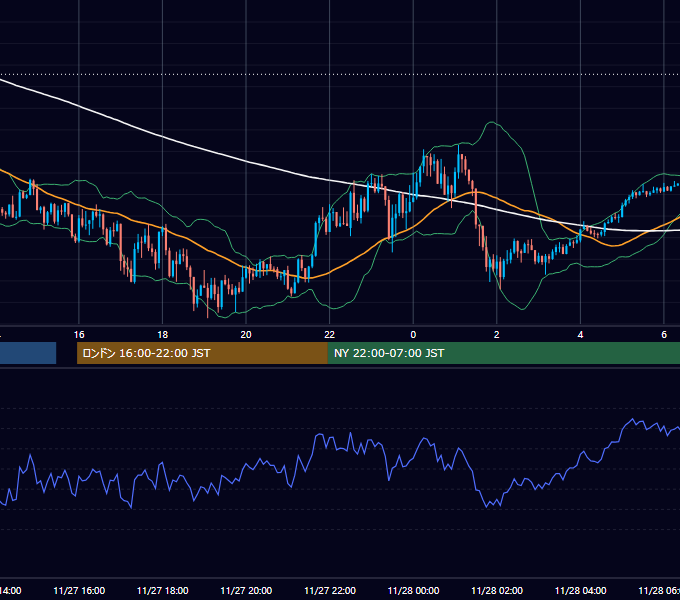Image resolution: width=680 pixels, height=600 pixels.
Task: Click the 11/28 04:00 date label
Action: point(581,590)
